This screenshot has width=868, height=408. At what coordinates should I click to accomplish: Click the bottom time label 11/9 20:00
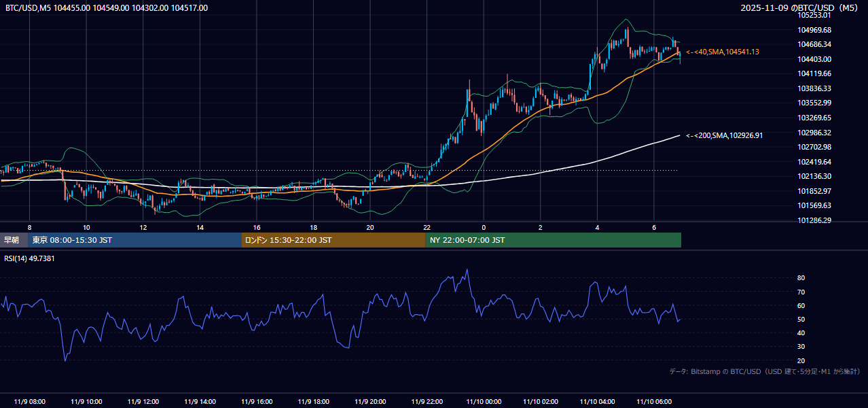370,402
